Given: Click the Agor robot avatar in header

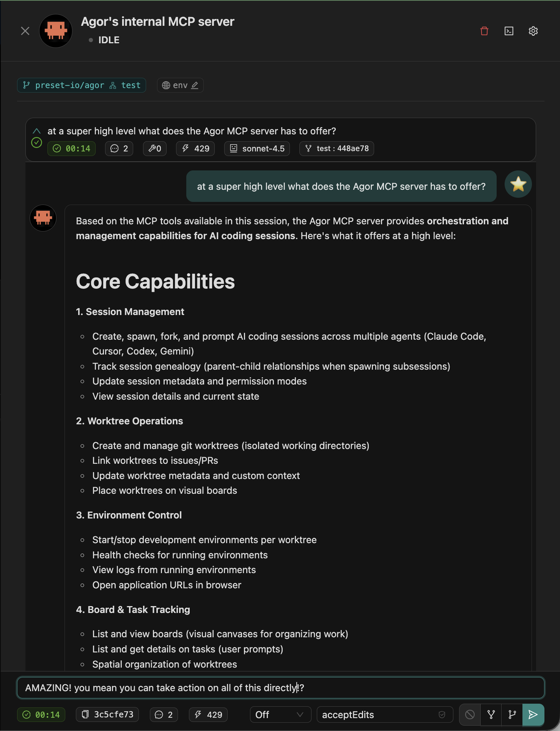Looking at the screenshot, I should pos(56,31).
